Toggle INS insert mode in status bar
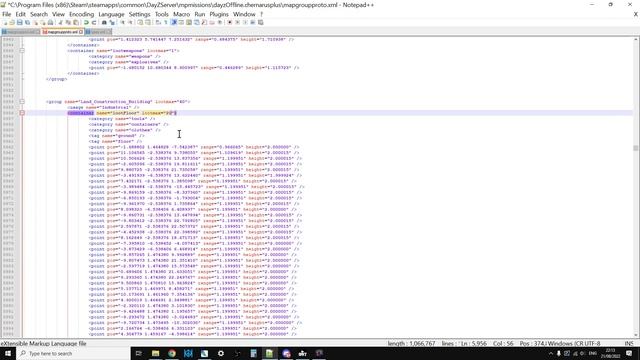This screenshot has height=360, width=640. click(629, 343)
